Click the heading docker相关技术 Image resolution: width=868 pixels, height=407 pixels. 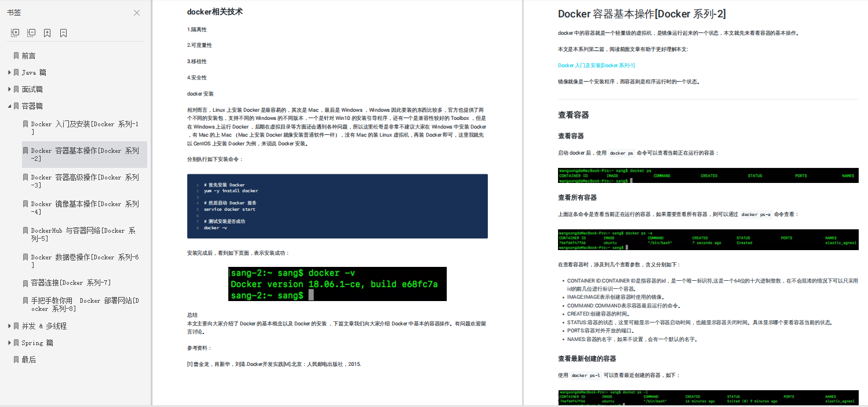tap(215, 12)
